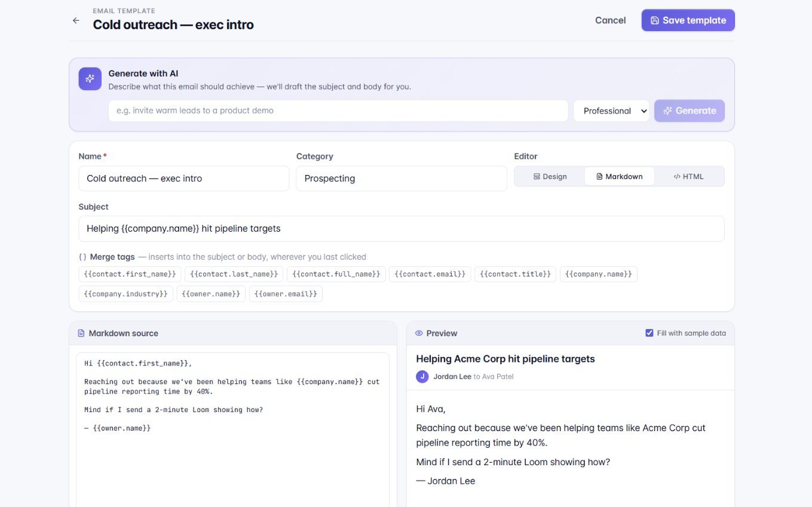Insert the {{company.name}} merge tag chip

(598, 274)
